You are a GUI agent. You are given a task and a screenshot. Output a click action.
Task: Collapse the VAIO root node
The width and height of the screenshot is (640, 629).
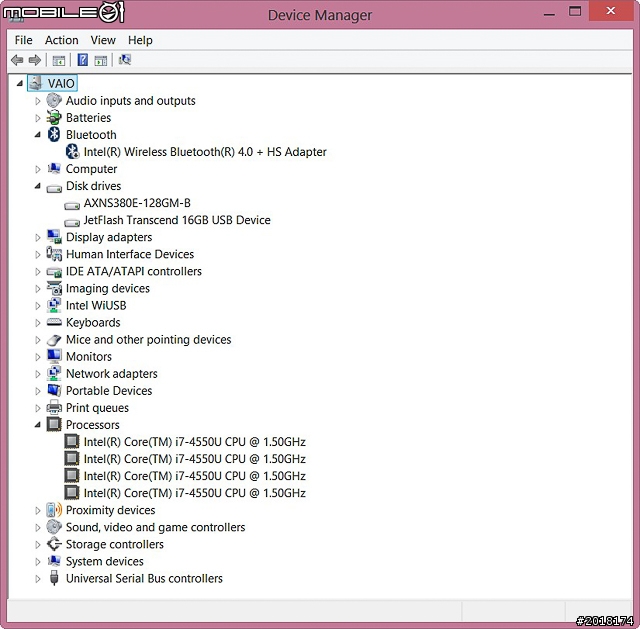pyautogui.click(x=19, y=83)
